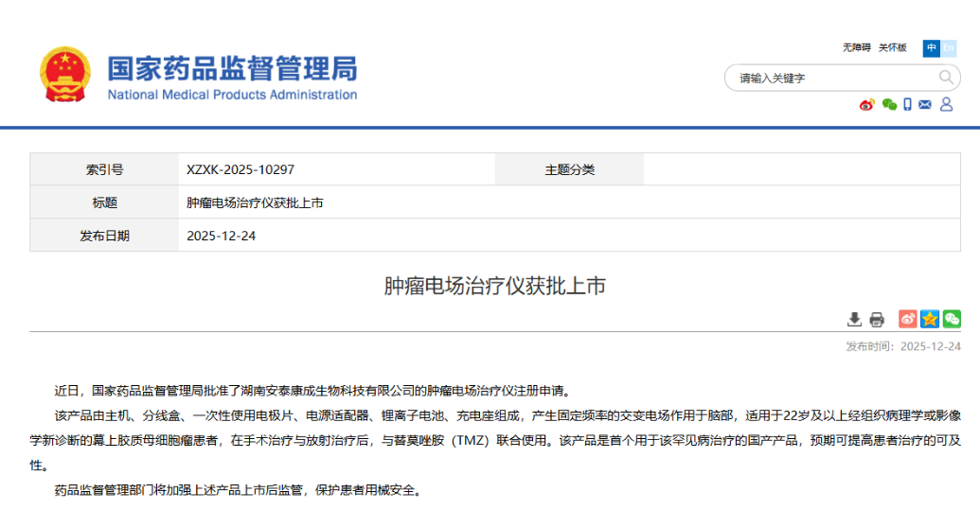Click the national emblem logo
The height and width of the screenshot is (528, 980).
tap(65, 75)
